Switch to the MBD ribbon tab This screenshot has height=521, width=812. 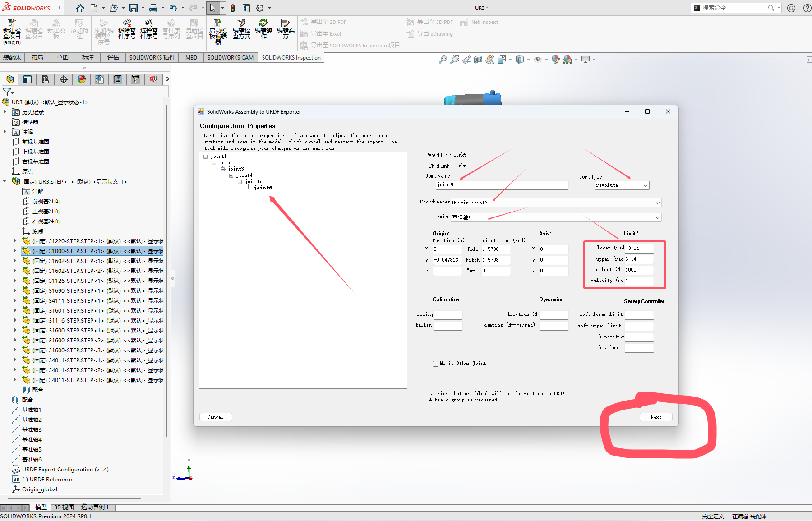pos(191,57)
